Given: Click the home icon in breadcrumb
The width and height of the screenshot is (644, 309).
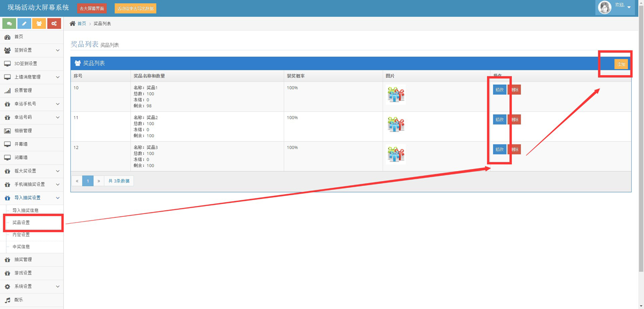Looking at the screenshot, I should pyautogui.click(x=73, y=24).
